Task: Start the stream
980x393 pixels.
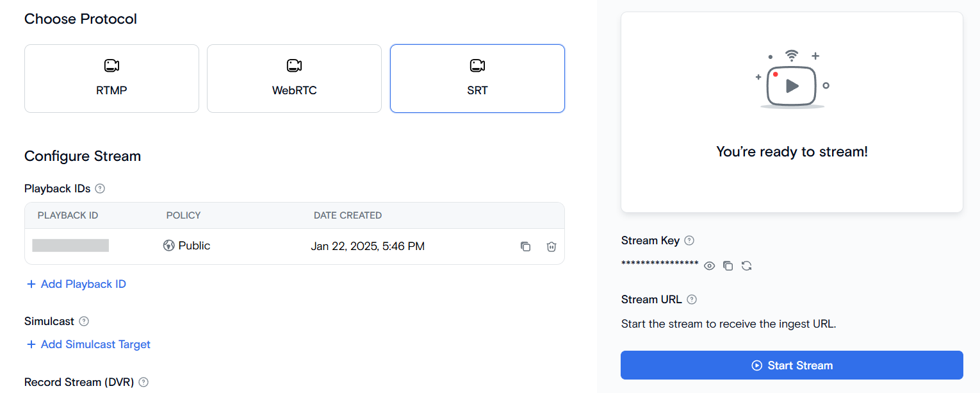Action: click(x=792, y=365)
